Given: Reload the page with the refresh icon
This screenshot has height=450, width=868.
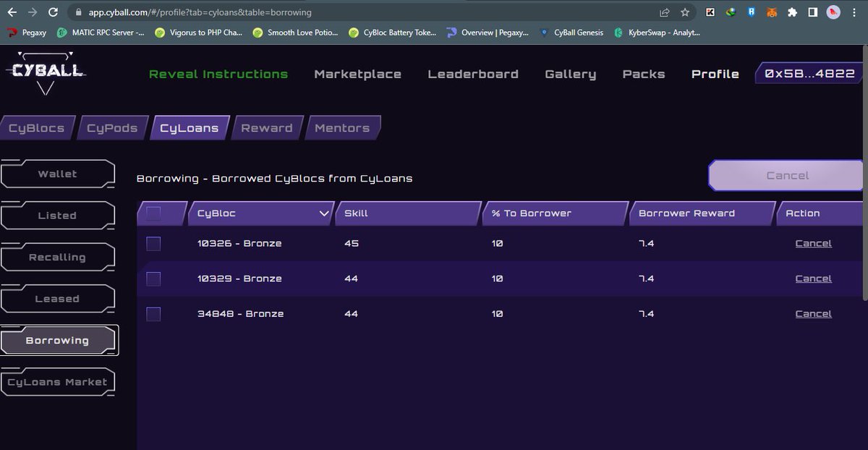Looking at the screenshot, I should pyautogui.click(x=53, y=12).
